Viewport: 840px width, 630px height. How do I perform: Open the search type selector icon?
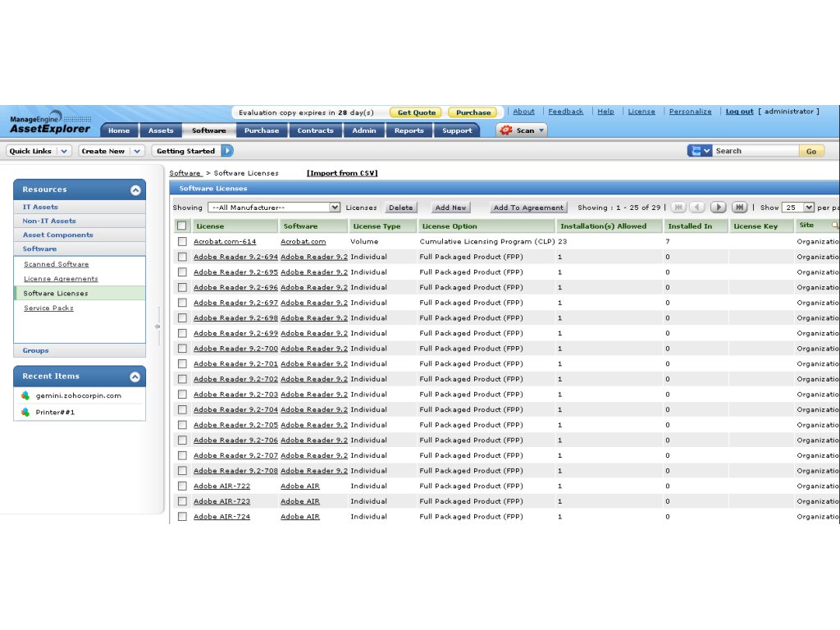pos(700,151)
